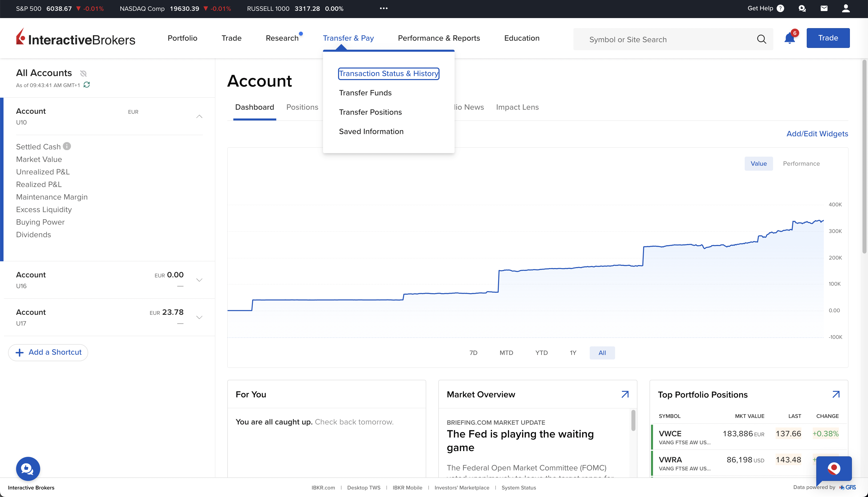Select the 1Y chart range

[x=573, y=353]
